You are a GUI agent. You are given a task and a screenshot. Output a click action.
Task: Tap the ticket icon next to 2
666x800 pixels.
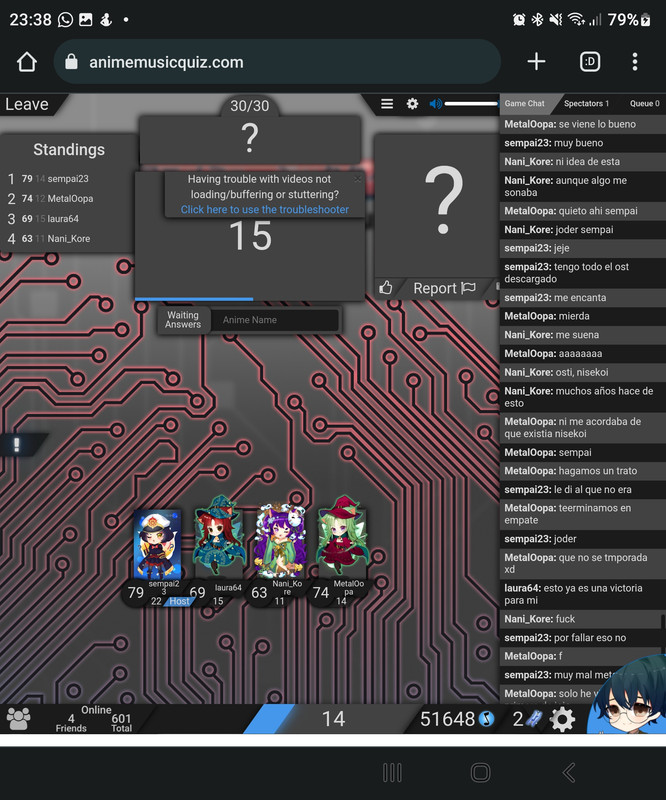pos(534,719)
